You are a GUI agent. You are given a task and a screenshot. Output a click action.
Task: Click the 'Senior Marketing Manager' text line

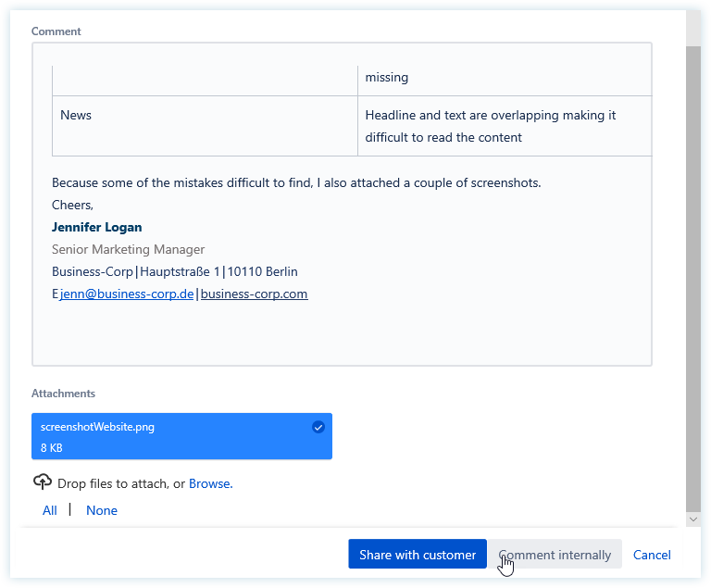pyautogui.click(x=128, y=249)
